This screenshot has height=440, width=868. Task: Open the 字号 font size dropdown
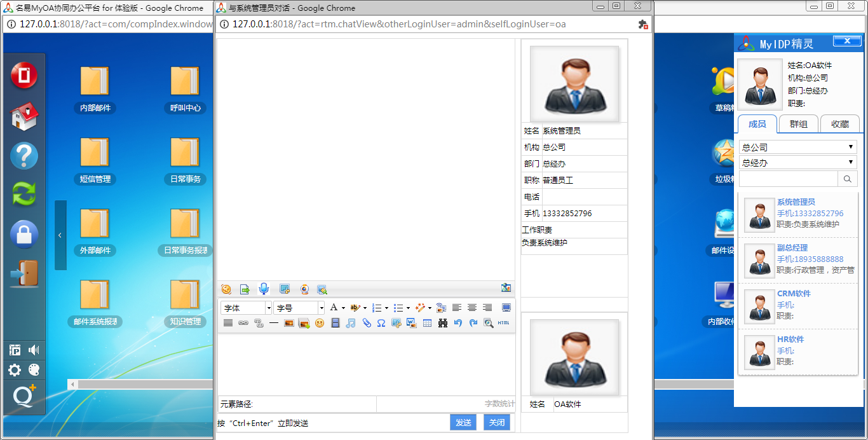coord(299,308)
